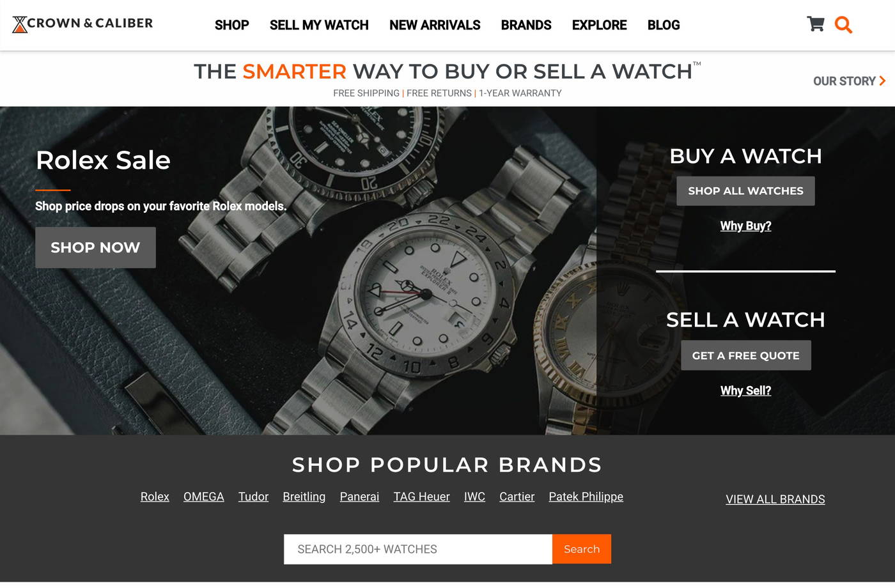Open the shopping cart icon

coord(815,24)
